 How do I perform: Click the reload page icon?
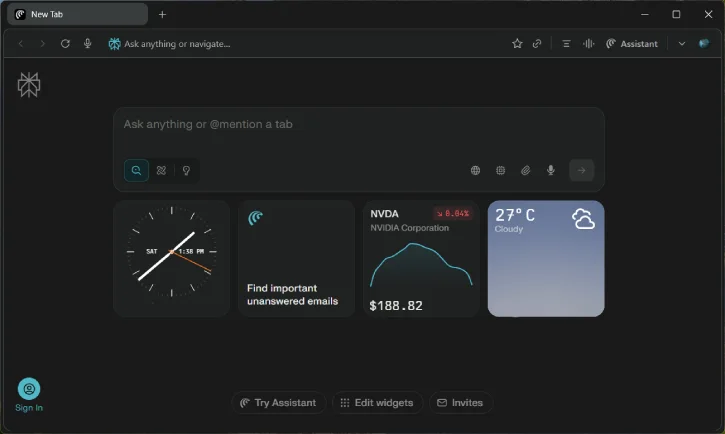click(x=65, y=44)
